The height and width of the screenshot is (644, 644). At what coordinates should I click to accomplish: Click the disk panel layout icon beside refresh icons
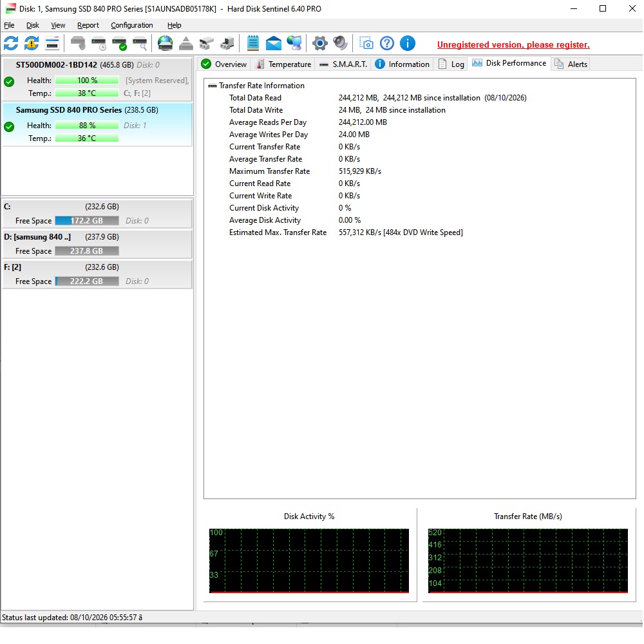point(52,43)
